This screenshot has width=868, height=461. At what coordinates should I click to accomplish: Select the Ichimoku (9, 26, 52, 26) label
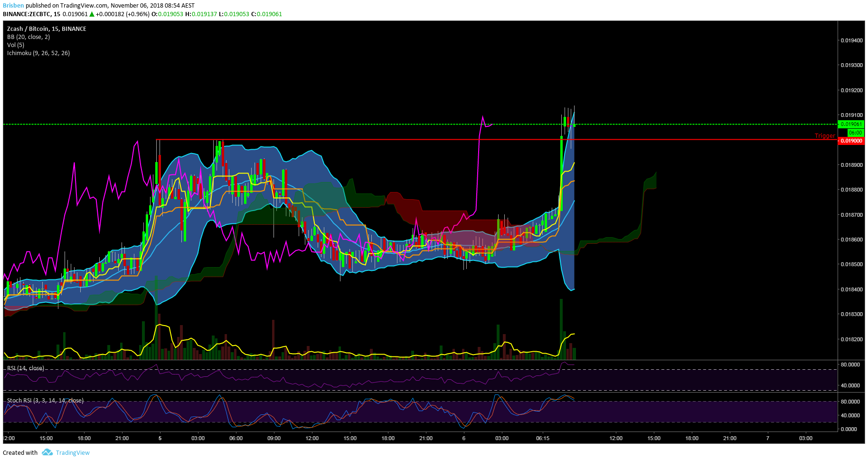(38, 53)
